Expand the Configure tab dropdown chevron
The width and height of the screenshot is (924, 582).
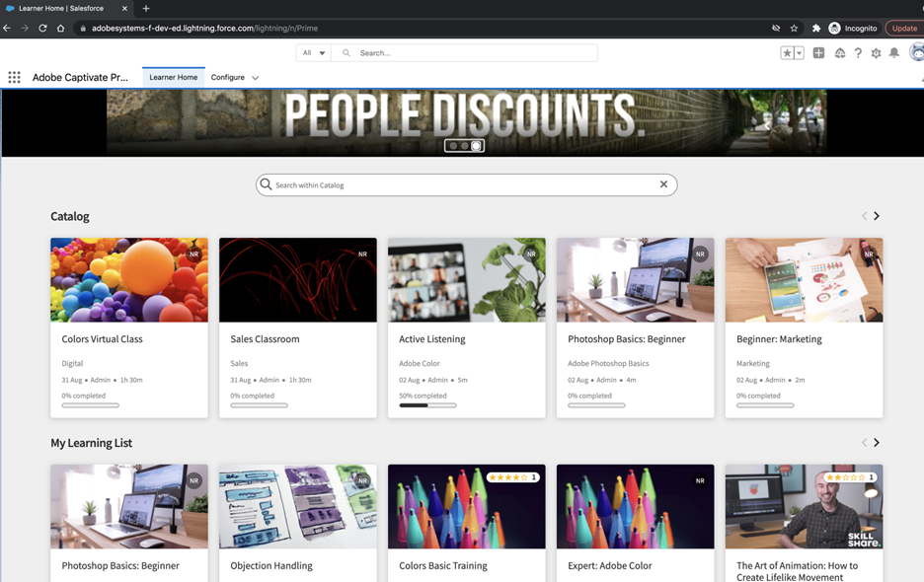pos(255,78)
